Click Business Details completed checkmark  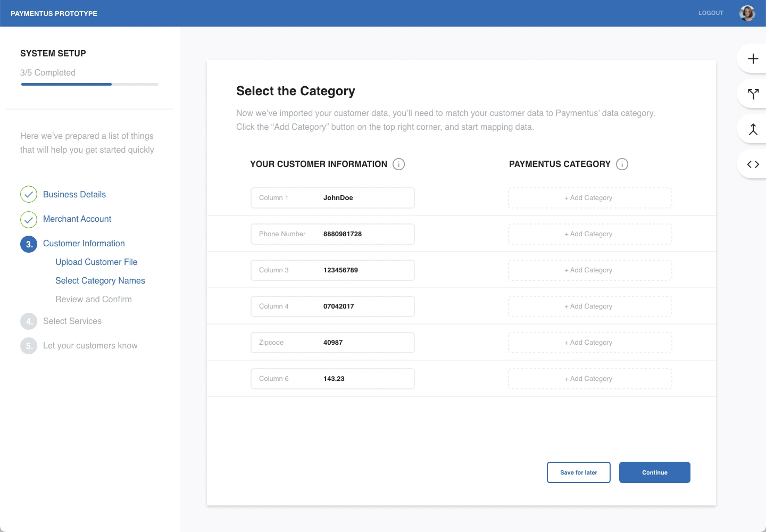tap(29, 195)
